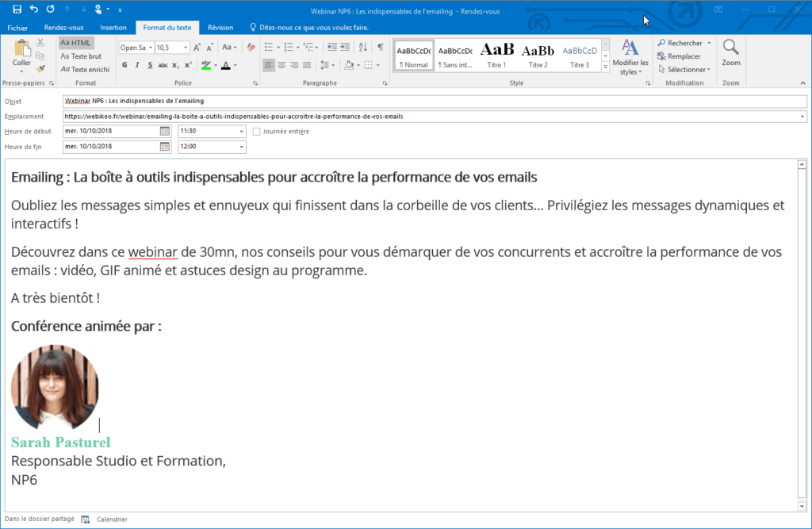Screen dimensions: 812x529
Task: Expand the styles gallery
Action: 605,67
